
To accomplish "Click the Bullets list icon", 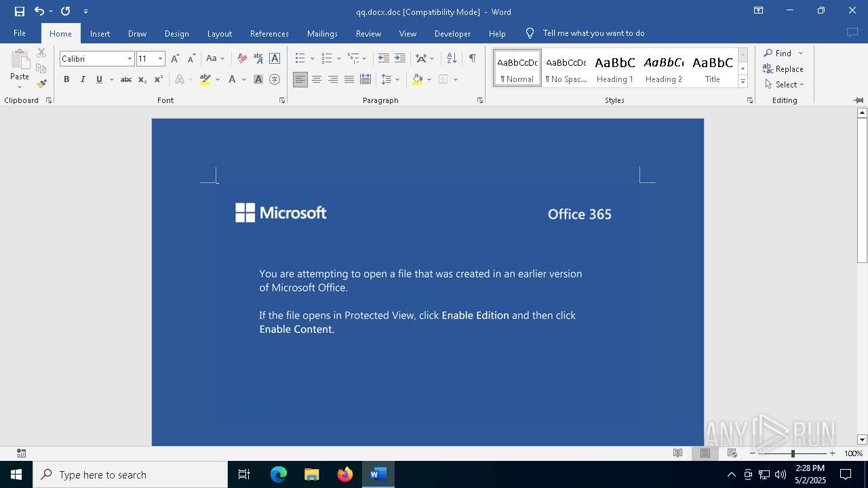I will [x=300, y=58].
